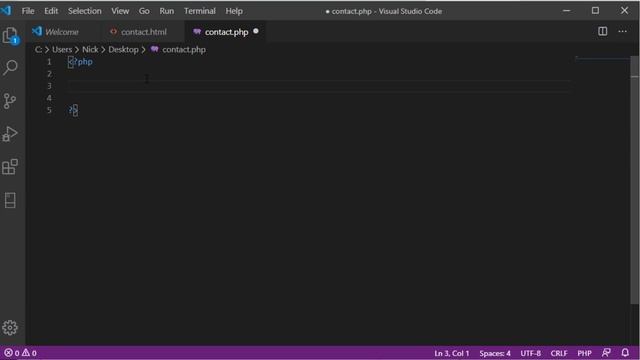Image resolution: width=640 pixels, height=360 pixels.
Task: Open the Selection menu
Action: pyautogui.click(x=84, y=11)
